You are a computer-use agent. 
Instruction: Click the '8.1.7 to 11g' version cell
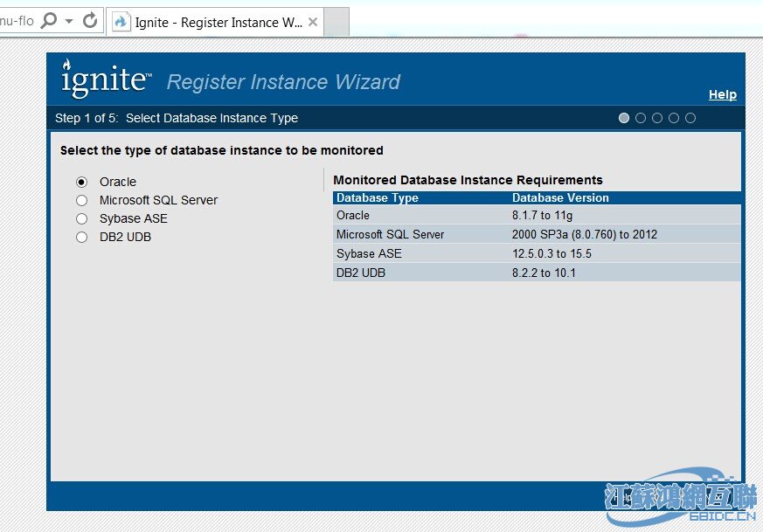(x=542, y=216)
